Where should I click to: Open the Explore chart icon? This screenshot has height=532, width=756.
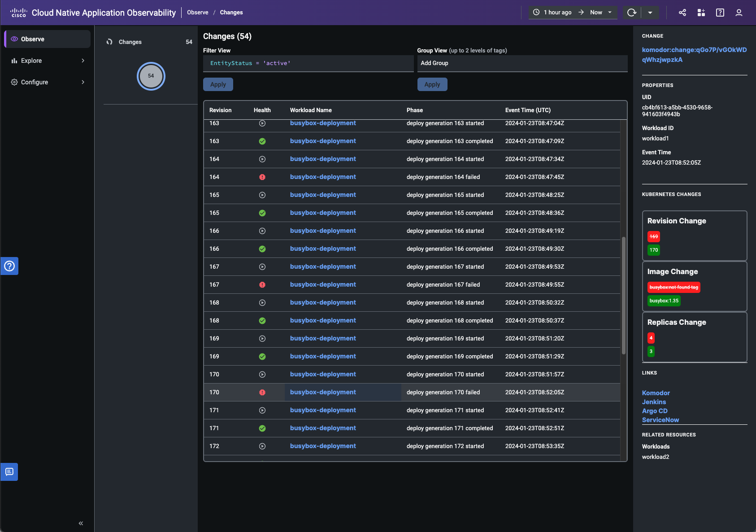tap(14, 61)
